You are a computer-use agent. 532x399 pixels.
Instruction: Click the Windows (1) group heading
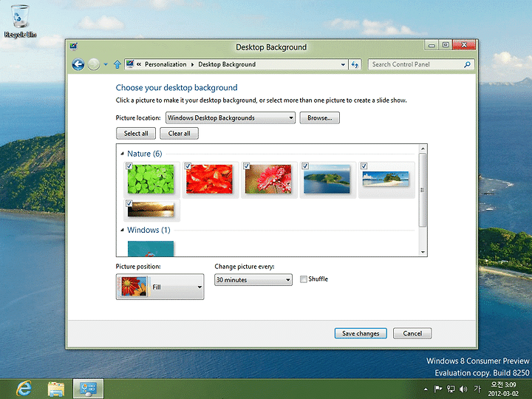[x=149, y=230]
